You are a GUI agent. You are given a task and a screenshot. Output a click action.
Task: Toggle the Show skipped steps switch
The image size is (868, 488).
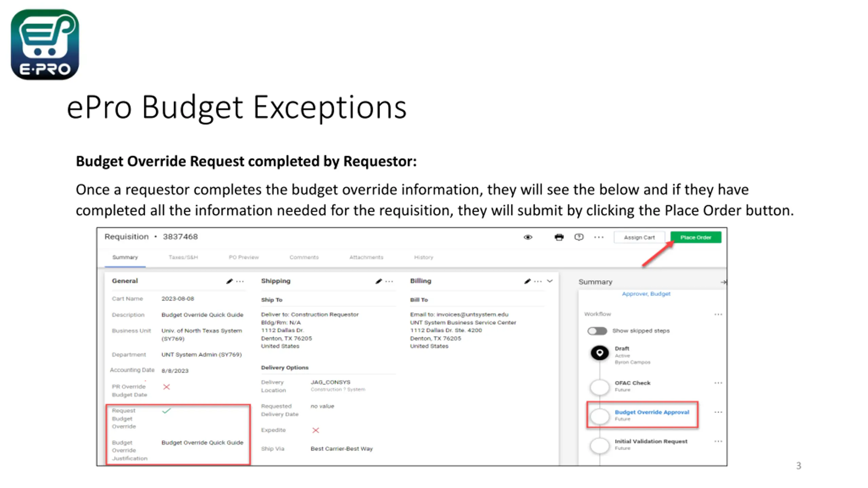point(597,331)
